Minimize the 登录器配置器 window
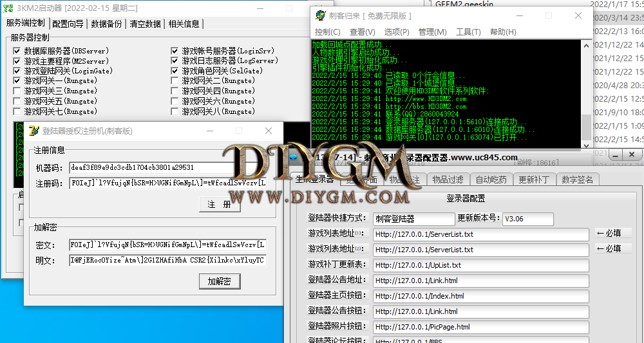This screenshot has width=644, height=343. (615, 154)
